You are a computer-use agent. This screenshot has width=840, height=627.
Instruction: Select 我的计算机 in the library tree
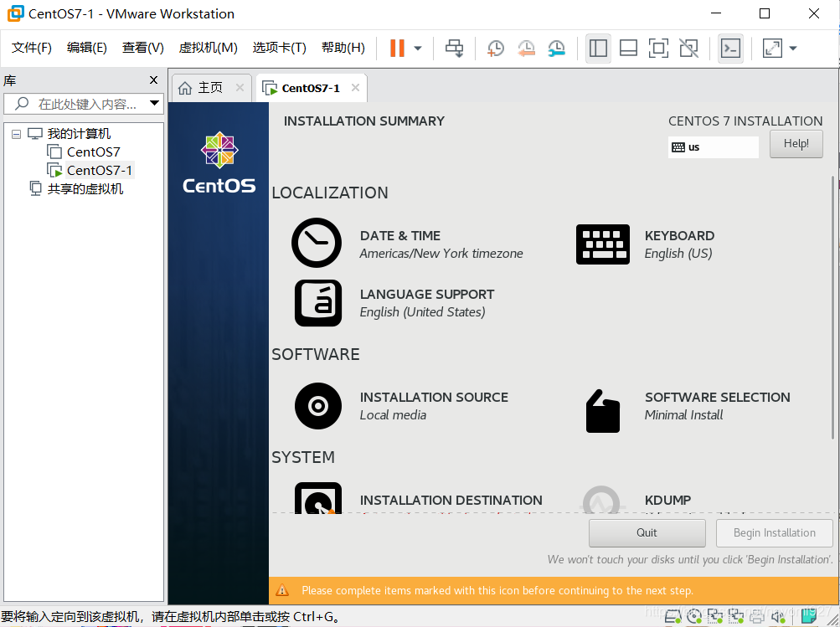79,133
